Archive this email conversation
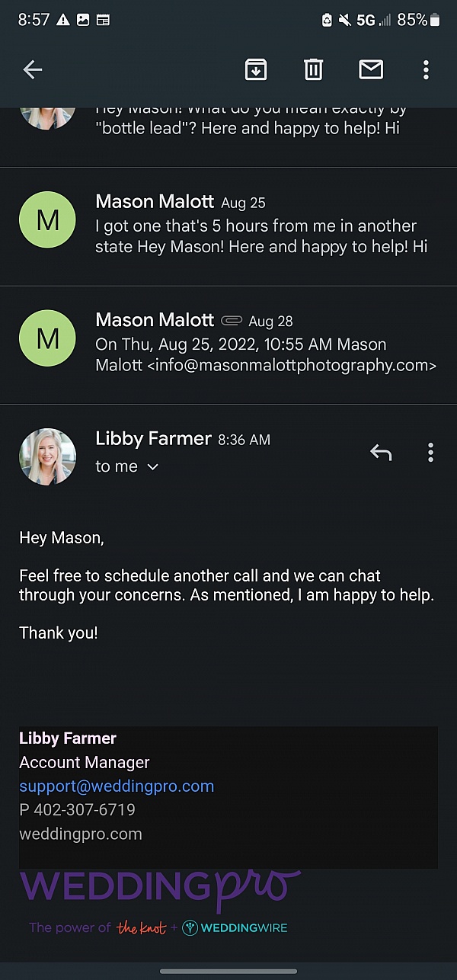457x980 pixels. (256, 70)
